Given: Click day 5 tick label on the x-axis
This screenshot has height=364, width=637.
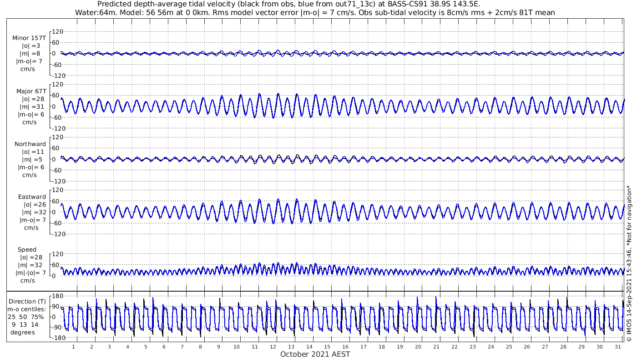Looking at the screenshot, I should tap(146, 347).
